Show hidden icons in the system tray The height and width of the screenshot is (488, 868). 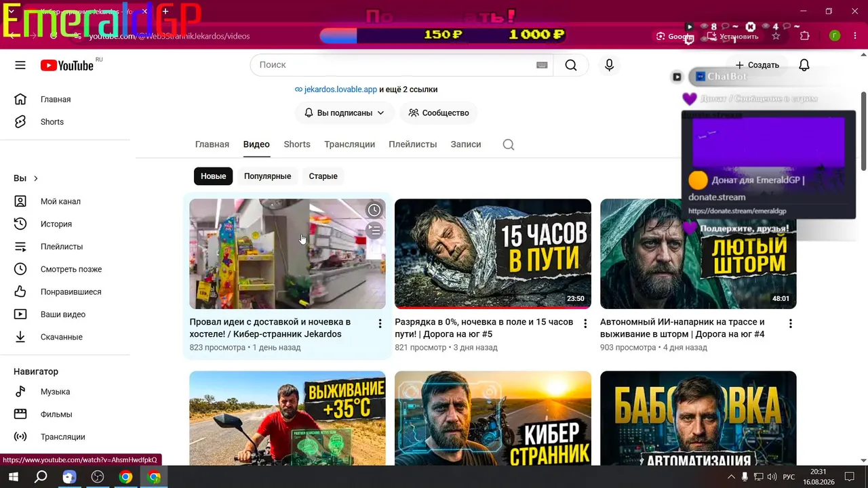pyautogui.click(x=731, y=477)
